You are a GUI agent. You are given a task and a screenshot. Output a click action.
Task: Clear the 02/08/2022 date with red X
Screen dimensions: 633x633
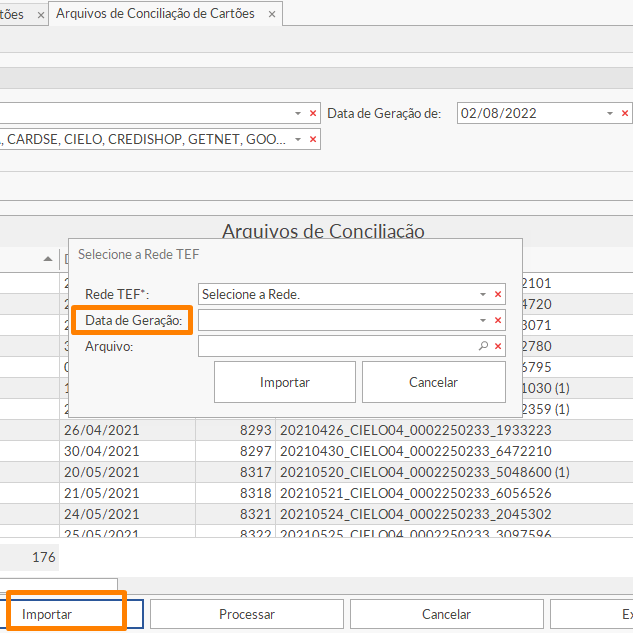pos(626,114)
